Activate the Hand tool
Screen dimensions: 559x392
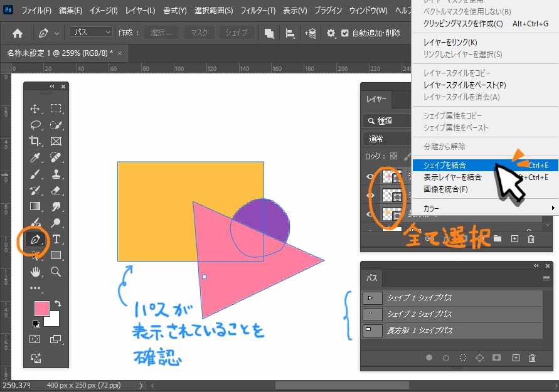point(35,272)
